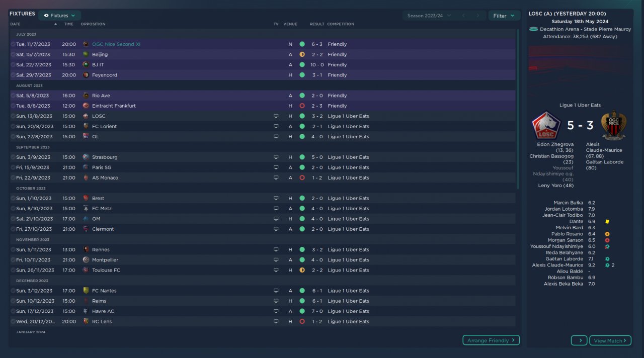Click the TV icon on the Montpellier row
The height and width of the screenshot is (358, 644).
tap(276, 260)
